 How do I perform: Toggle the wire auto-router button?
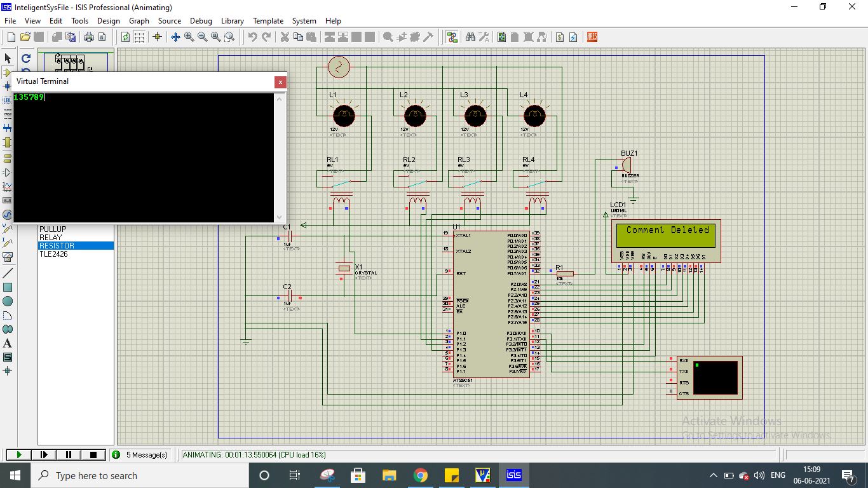point(452,37)
